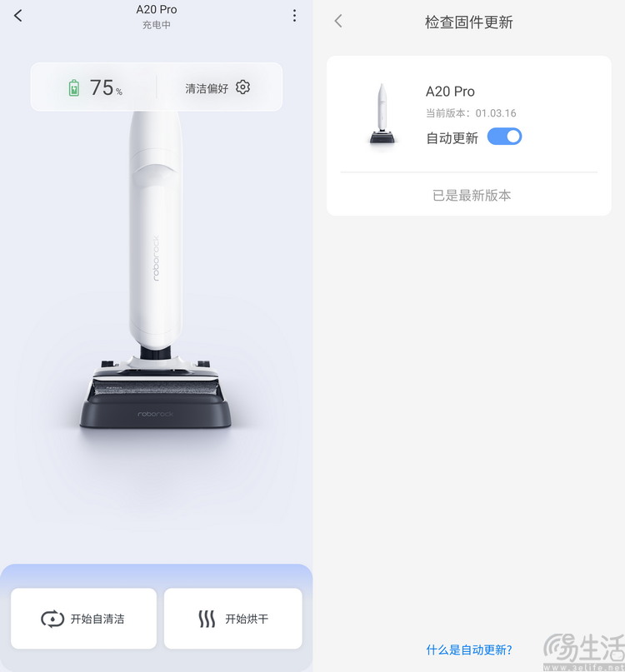Tap the 当前版本: 01.03.16 text
Screen dimensions: 625x672
click(471, 113)
